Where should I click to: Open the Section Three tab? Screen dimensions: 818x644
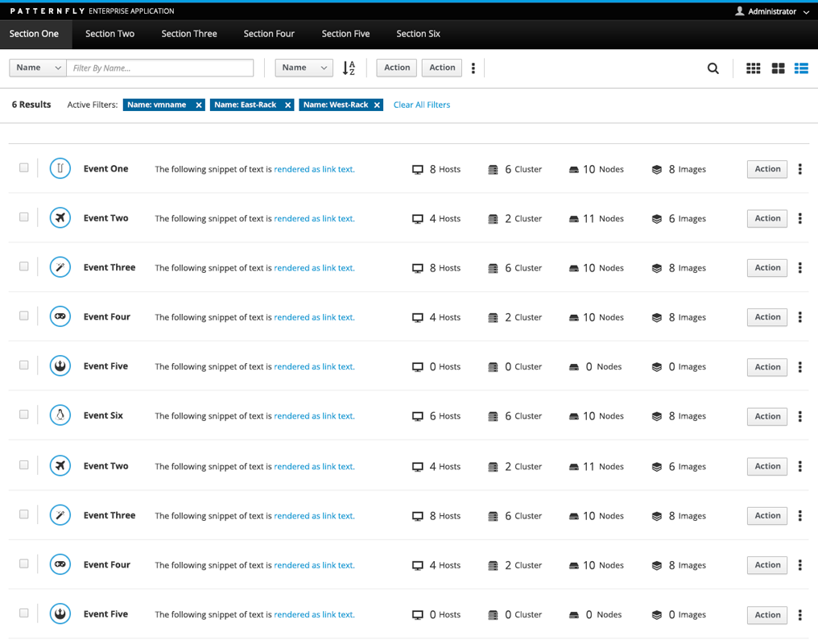point(189,34)
